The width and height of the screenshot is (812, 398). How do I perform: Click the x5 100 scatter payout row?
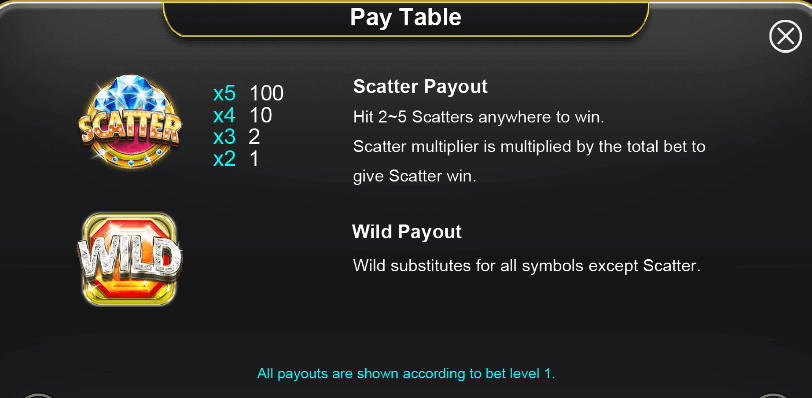(249, 93)
